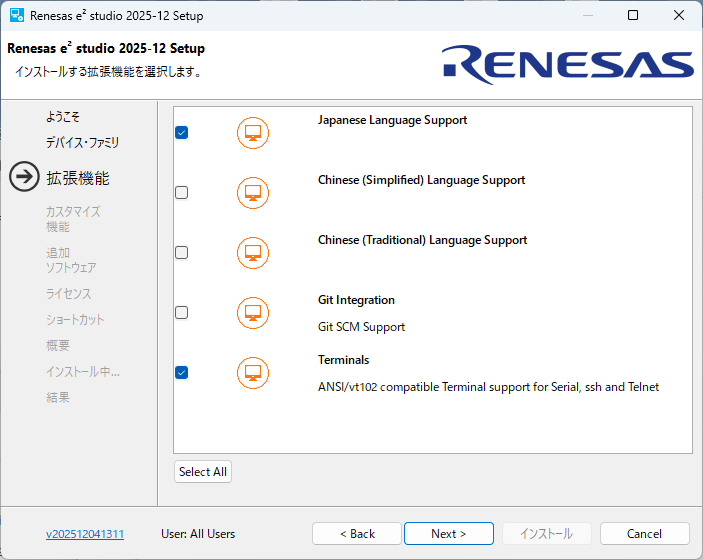This screenshot has width=703, height=560.
Task: Click the Japanese Language Support monitor icon
Action: [x=253, y=133]
